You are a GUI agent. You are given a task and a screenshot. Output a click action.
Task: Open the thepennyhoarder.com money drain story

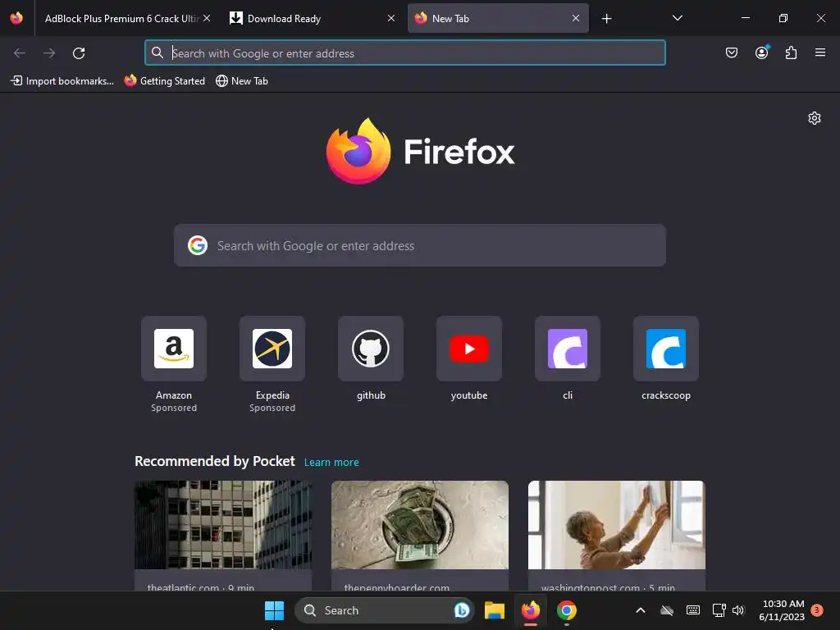coord(420,525)
